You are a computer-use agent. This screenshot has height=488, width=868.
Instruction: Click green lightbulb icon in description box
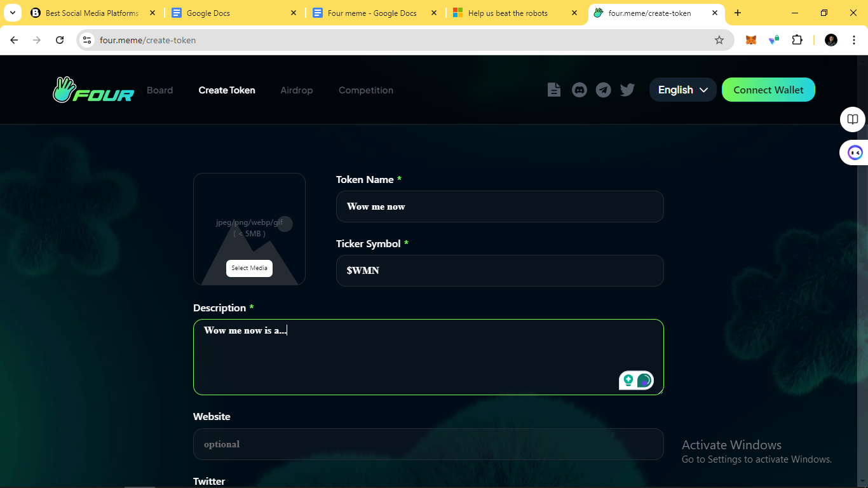coord(628,380)
